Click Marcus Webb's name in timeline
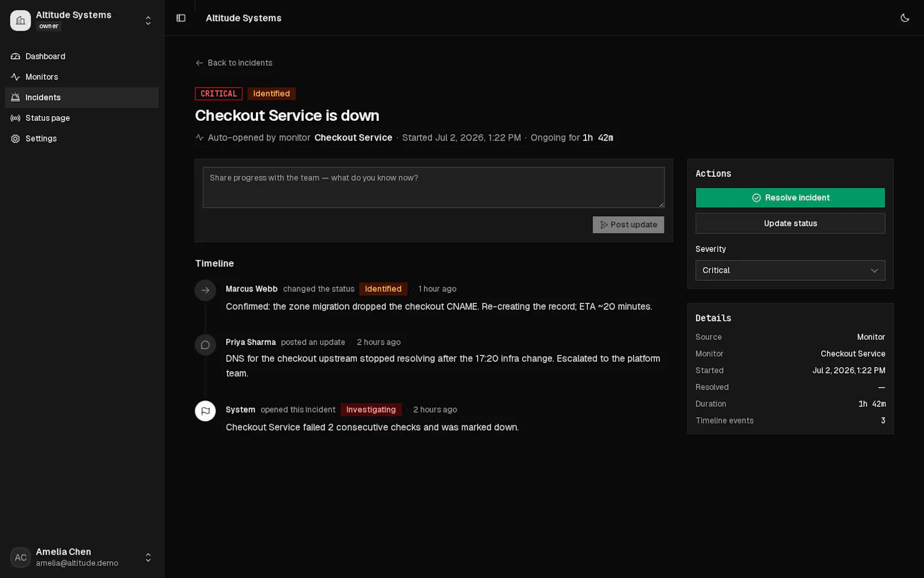 pyautogui.click(x=251, y=289)
